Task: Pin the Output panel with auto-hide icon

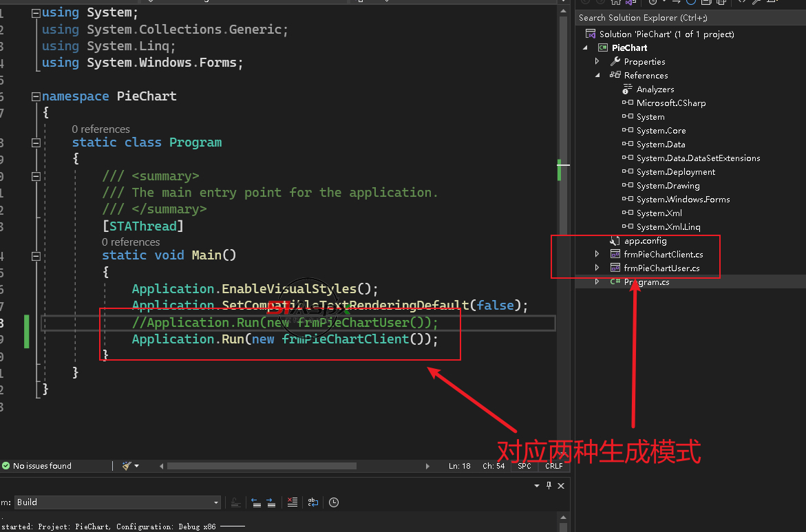Action: point(549,486)
